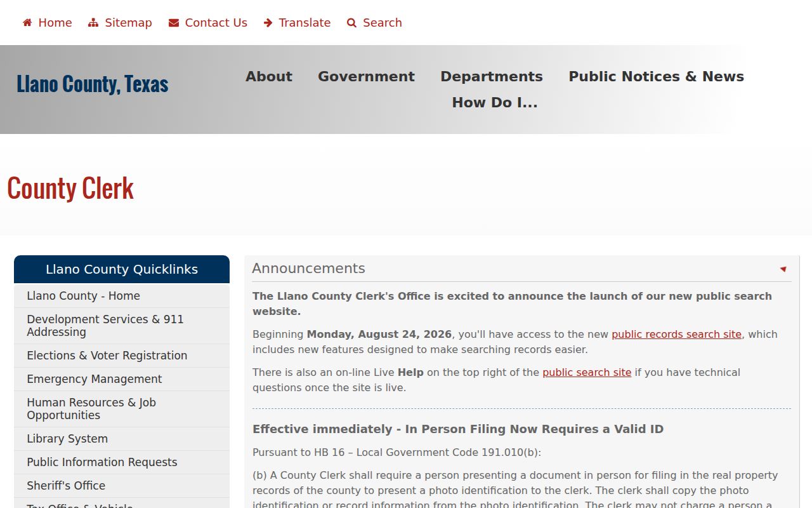Click the Search magnifier icon
The image size is (812, 508).
tap(352, 23)
